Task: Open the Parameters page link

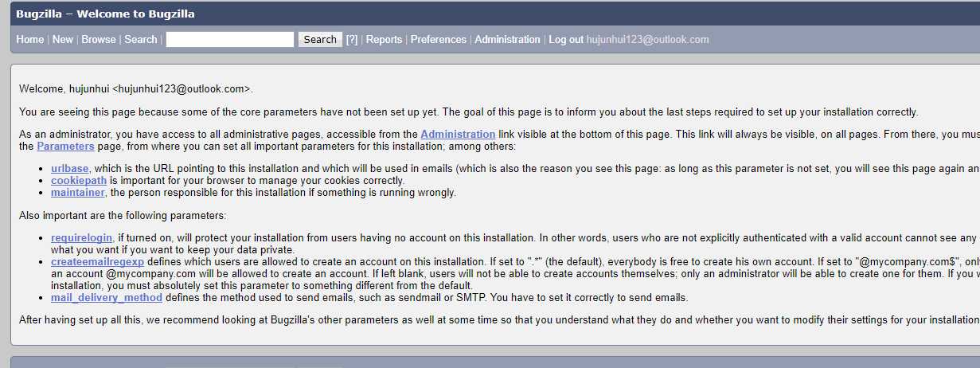Action: click(x=65, y=147)
